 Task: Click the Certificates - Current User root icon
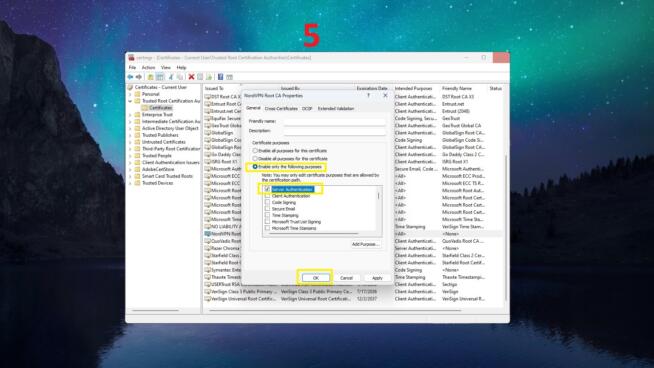tap(130, 87)
